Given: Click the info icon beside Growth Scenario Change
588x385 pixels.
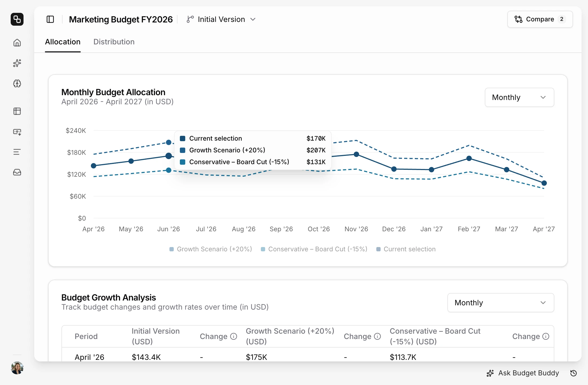Looking at the screenshot, I should pos(377,336).
